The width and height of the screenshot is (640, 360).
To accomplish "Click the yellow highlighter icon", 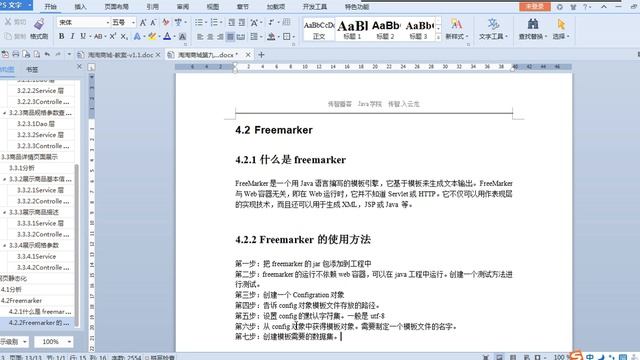I will 152,36.
